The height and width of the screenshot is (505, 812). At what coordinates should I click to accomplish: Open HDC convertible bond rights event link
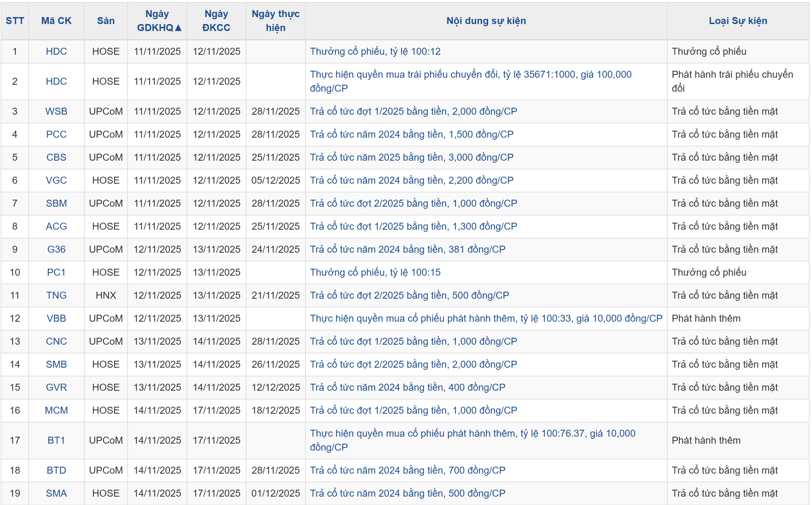(470, 75)
